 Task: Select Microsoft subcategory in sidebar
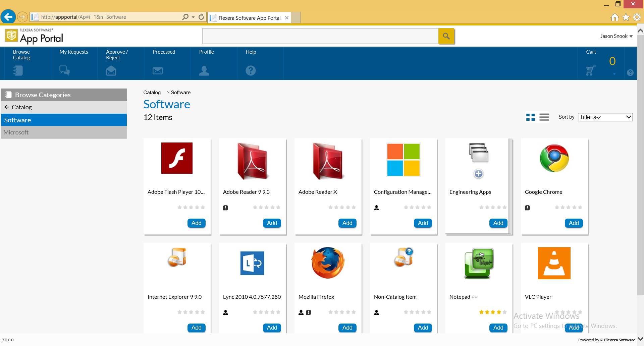tap(64, 132)
